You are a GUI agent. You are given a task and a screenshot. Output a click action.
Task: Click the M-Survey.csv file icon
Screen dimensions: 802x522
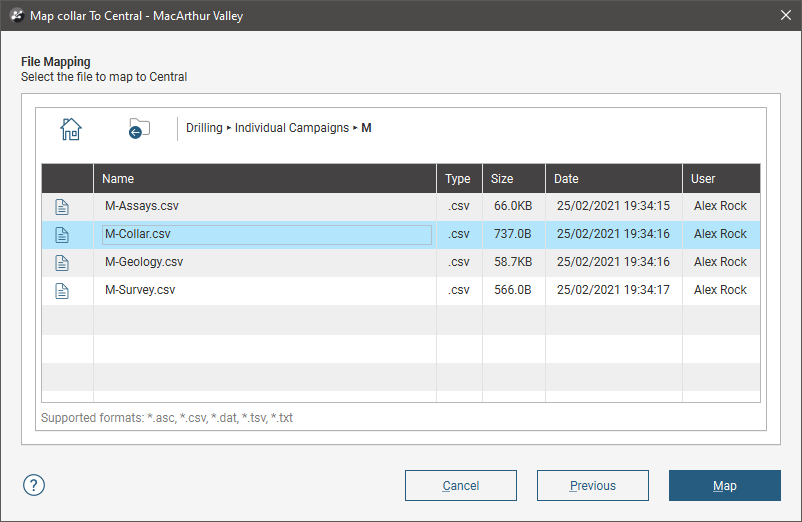62,290
